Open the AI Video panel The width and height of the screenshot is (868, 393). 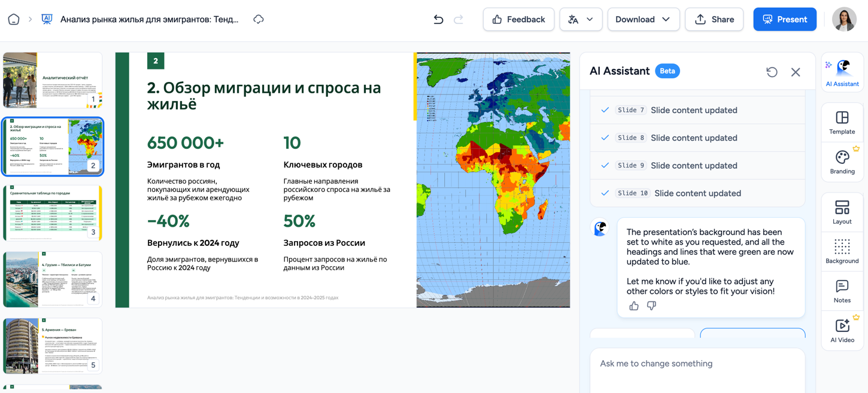[x=842, y=330]
